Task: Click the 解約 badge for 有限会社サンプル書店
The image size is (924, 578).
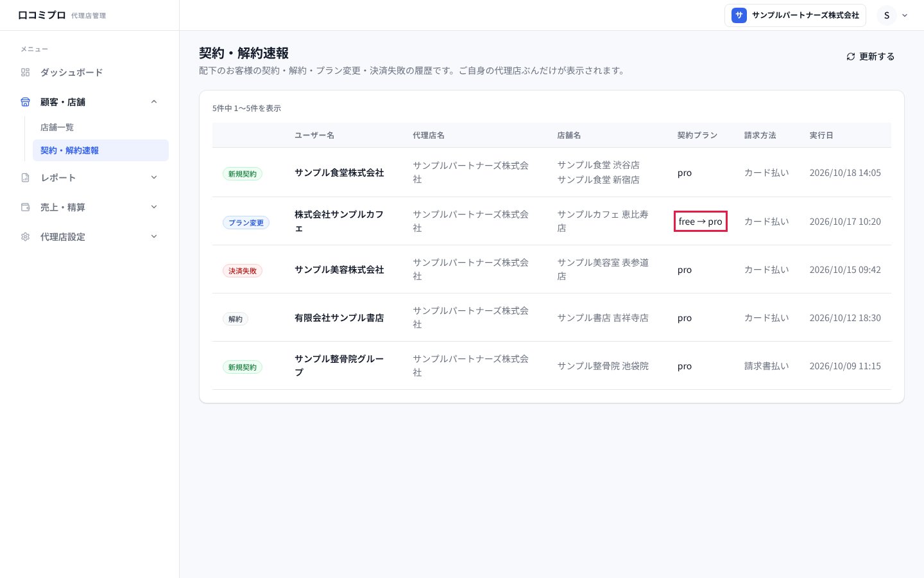Action: 235,319
